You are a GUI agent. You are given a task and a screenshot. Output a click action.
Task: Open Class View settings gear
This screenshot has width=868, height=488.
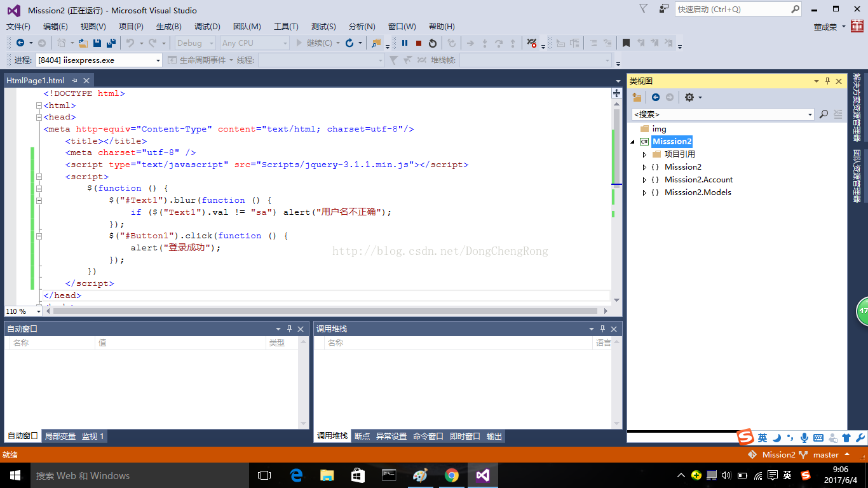[689, 97]
